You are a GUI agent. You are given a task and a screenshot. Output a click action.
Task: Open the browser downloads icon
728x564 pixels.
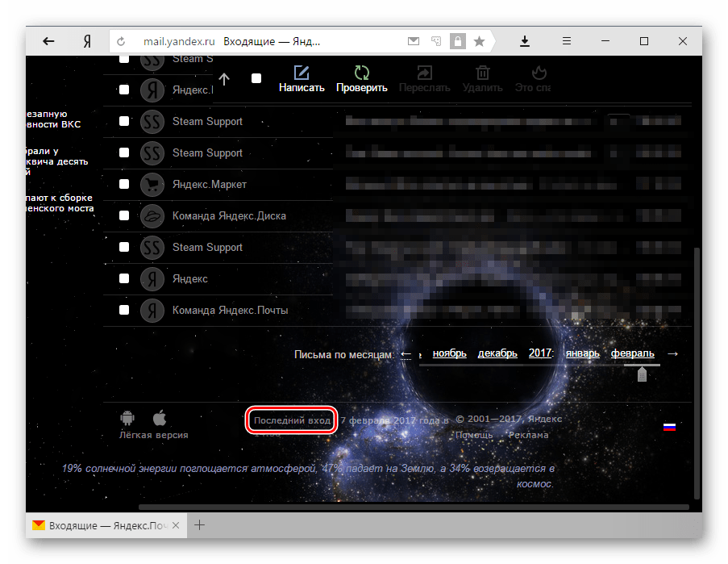click(x=525, y=41)
